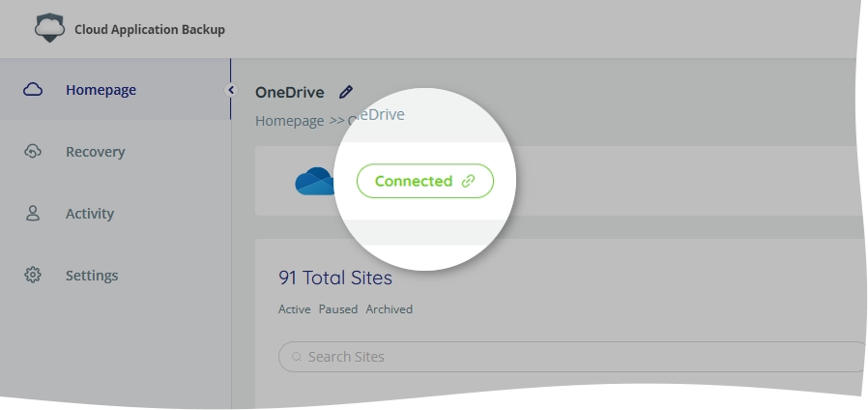This screenshot has width=868, height=410.
Task: Click the Activity person icon
Action: pos(33,214)
